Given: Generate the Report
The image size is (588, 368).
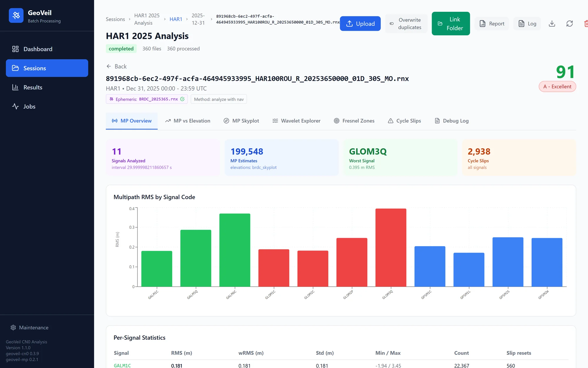Looking at the screenshot, I should (492, 24).
